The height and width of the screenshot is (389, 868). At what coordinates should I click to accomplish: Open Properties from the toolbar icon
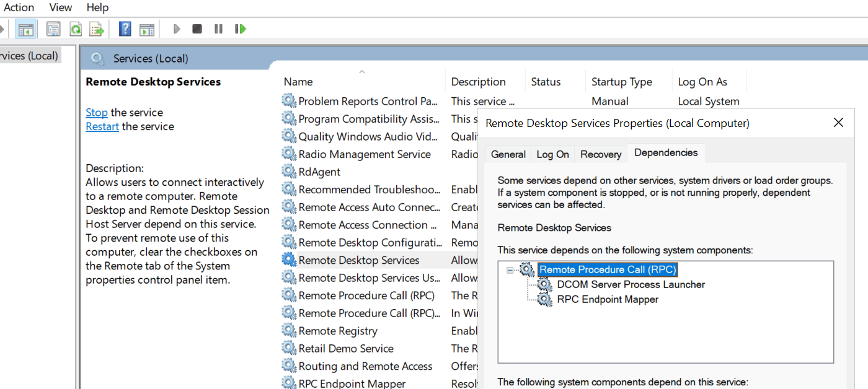click(x=54, y=29)
